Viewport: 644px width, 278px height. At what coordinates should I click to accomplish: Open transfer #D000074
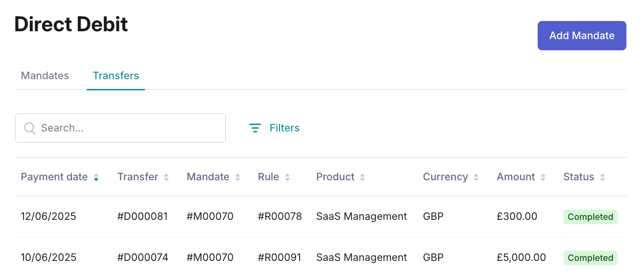(143, 257)
